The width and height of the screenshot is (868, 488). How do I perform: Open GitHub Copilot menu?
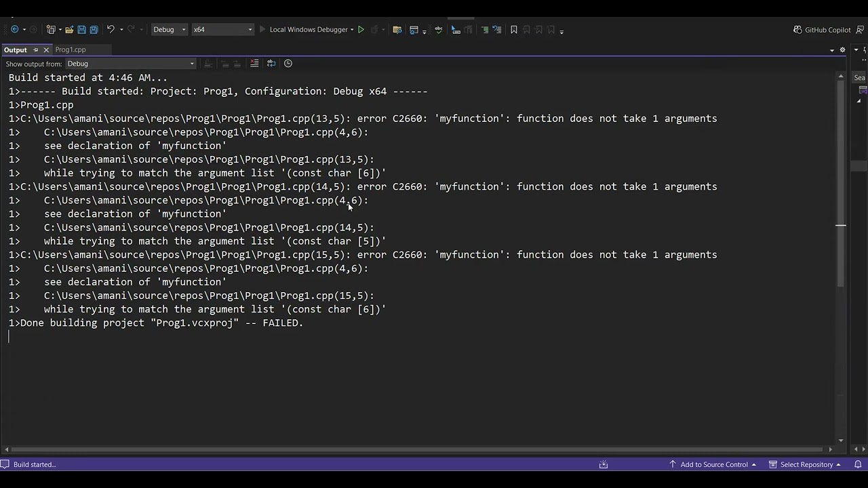822,30
